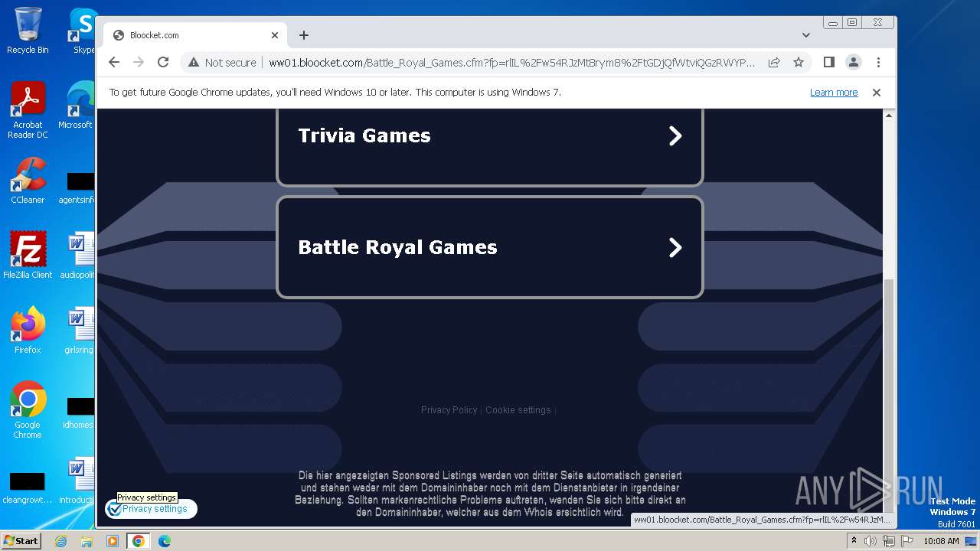Click the page vertical scrollbar thumb
The width and height of the screenshot is (980, 551).
[889, 394]
